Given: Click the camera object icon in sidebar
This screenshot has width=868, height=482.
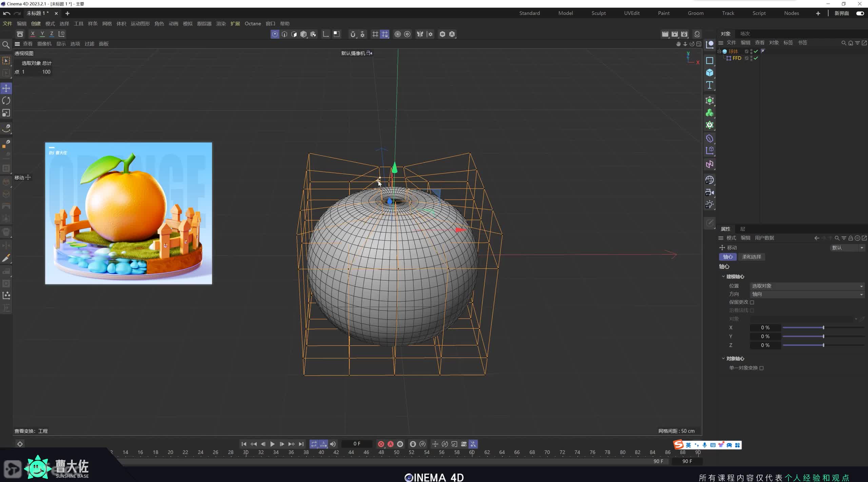Looking at the screenshot, I should [x=709, y=193].
